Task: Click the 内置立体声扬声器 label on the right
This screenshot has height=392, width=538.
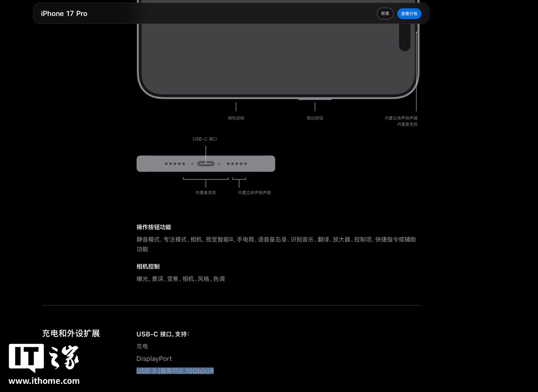Action: point(401,118)
